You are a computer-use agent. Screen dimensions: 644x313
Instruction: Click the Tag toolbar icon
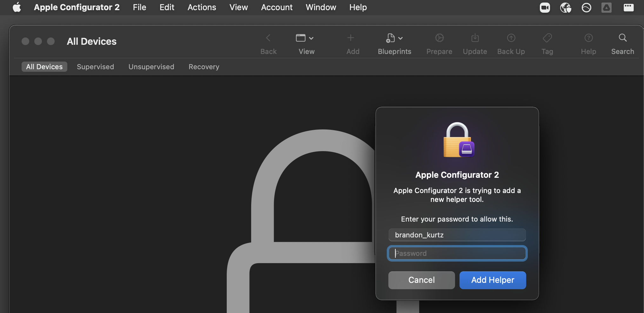[x=547, y=38]
